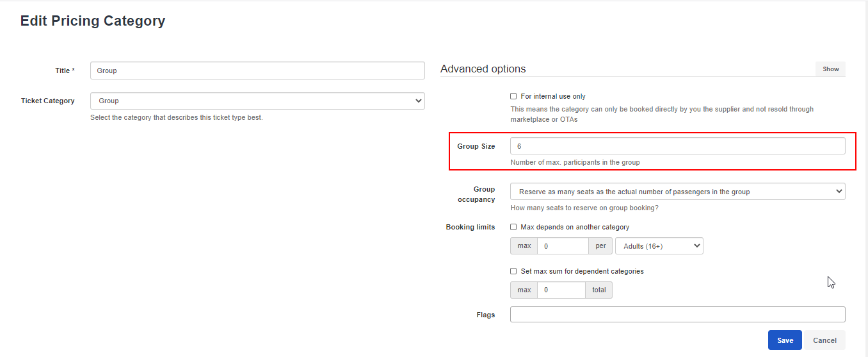This screenshot has width=868, height=357.
Task: Enable Set max sum for dependent categories
Action: (513, 271)
